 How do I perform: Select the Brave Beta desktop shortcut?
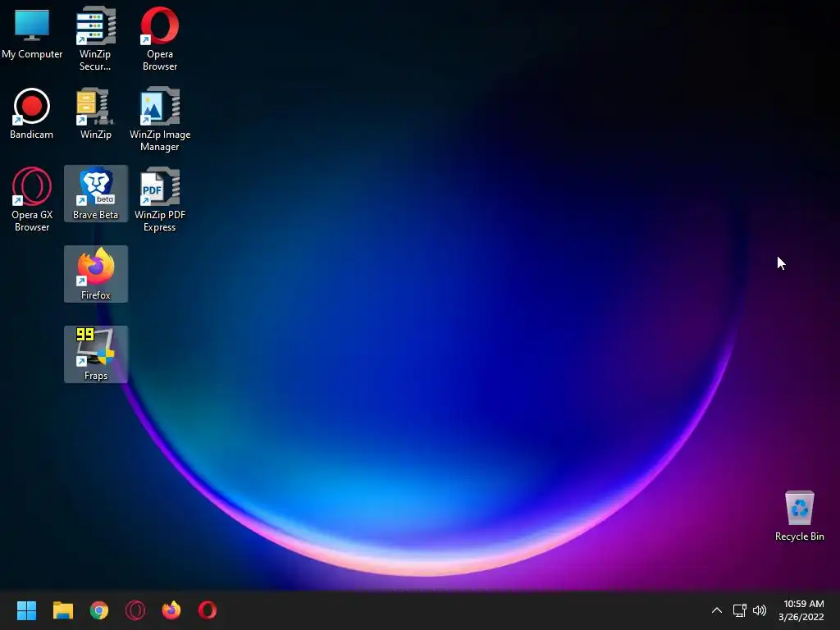[96, 194]
